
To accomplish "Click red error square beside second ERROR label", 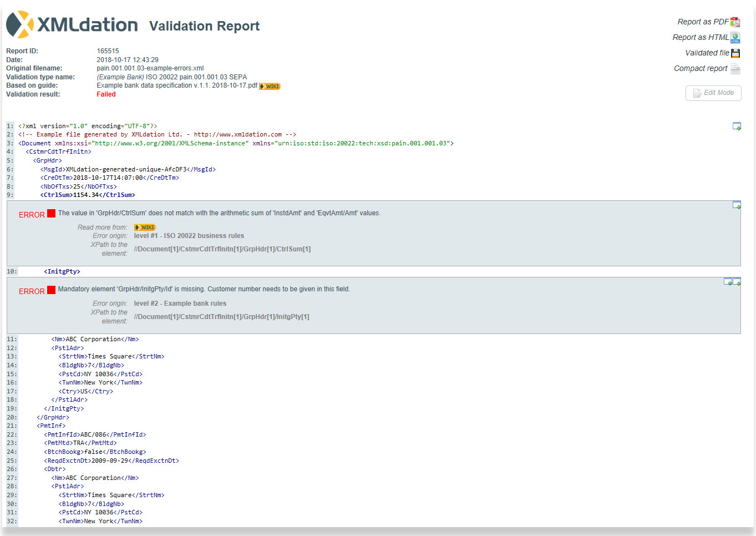I will (x=52, y=289).
